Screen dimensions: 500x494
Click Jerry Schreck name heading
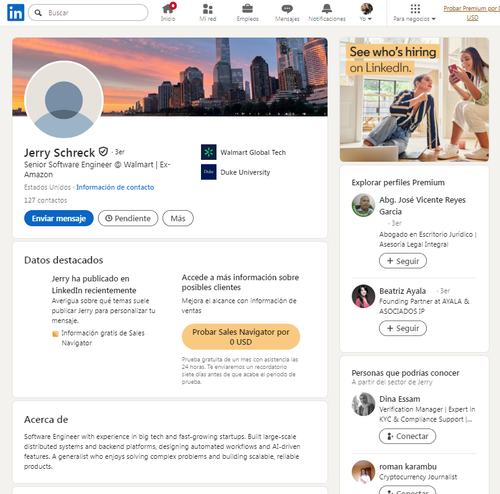click(x=59, y=153)
